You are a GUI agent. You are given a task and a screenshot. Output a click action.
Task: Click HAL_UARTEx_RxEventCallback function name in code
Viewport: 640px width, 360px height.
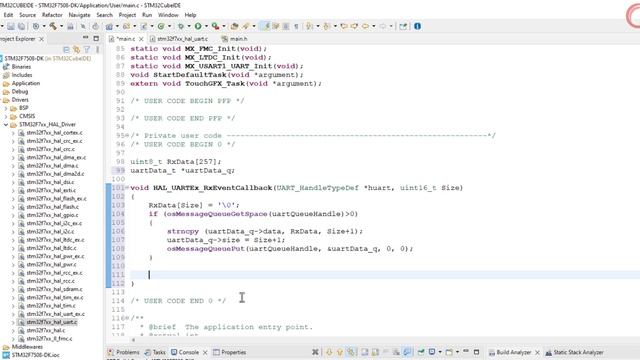[x=213, y=188]
